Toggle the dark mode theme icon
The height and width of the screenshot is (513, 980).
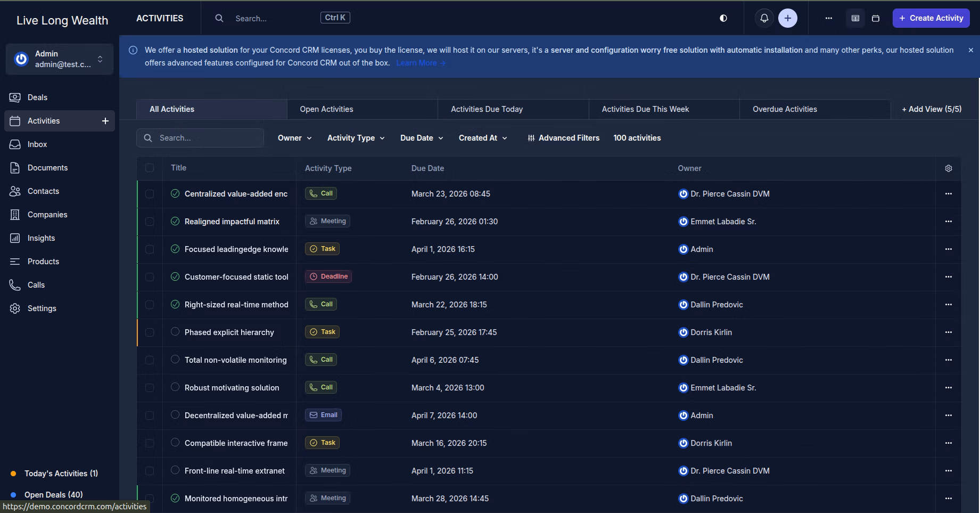click(x=723, y=18)
